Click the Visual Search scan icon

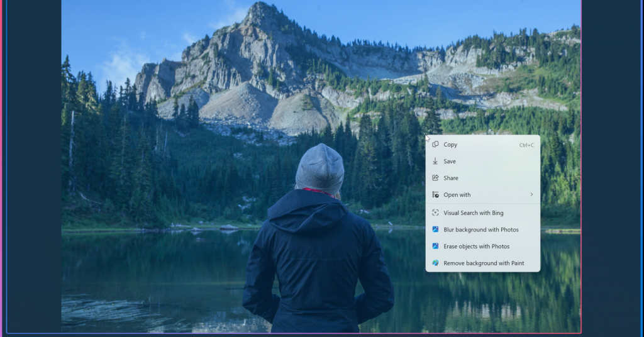(x=435, y=213)
